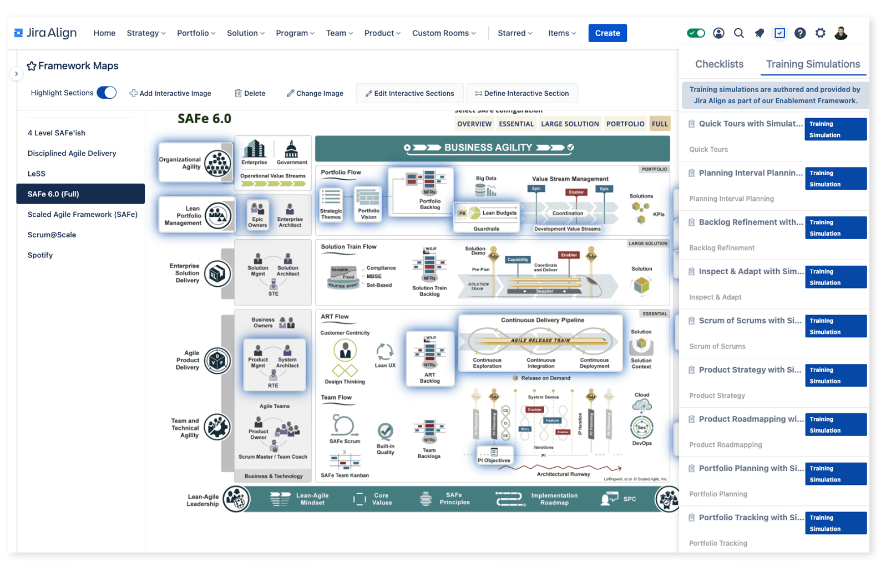The width and height of the screenshot is (891, 588).
Task: Open the user profile circle icon
Action: pos(718,33)
